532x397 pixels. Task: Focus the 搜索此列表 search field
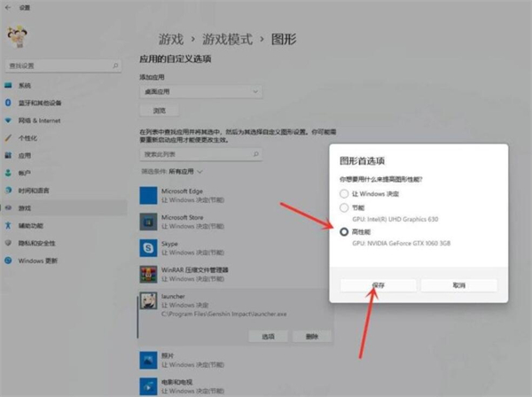tap(201, 154)
